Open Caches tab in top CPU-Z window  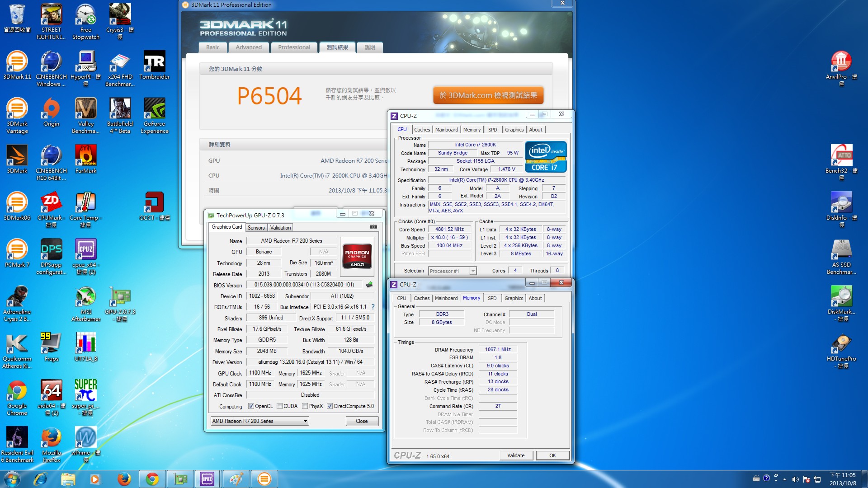tap(422, 130)
